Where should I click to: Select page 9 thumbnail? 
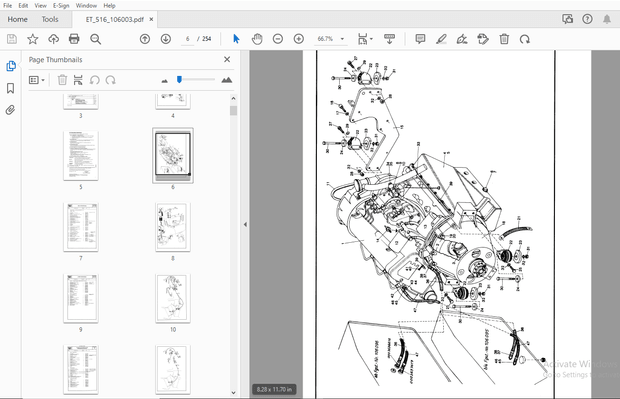pyautogui.click(x=81, y=299)
